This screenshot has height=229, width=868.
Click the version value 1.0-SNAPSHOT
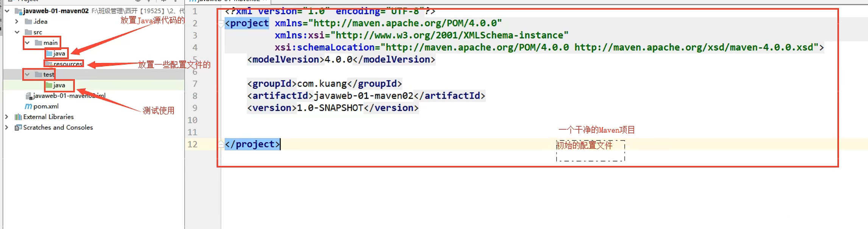[330, 108]
